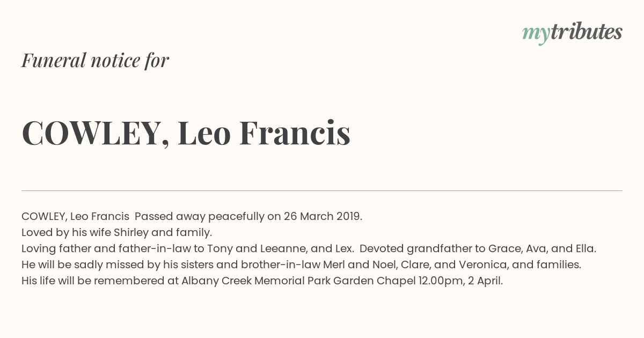This screenshot has width=644, height=338.
Task: Click the word 'Leo' in the title
Action: coord(204,133)
